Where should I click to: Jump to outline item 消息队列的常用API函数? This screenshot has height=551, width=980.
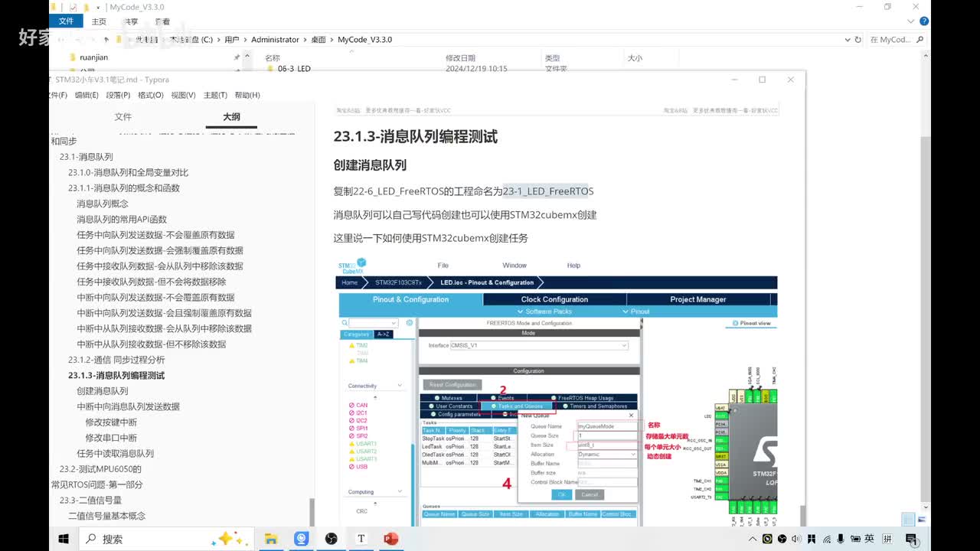[x=122, y=219]
